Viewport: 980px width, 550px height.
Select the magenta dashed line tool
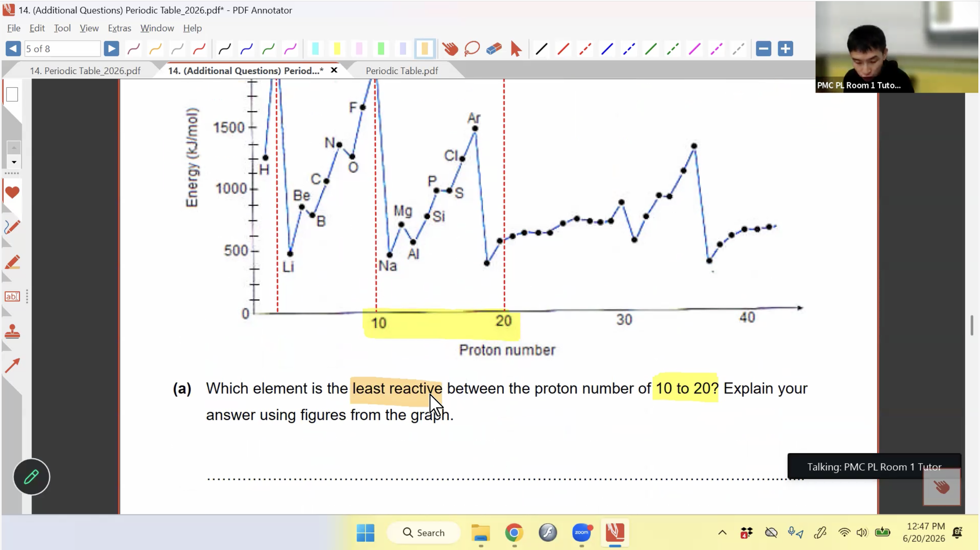tap(717, 49)
